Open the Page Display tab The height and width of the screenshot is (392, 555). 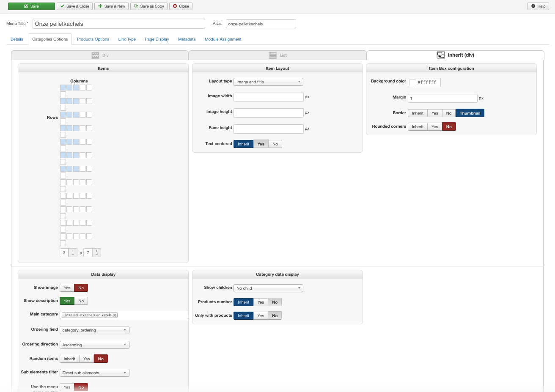[x=157, y=39]
